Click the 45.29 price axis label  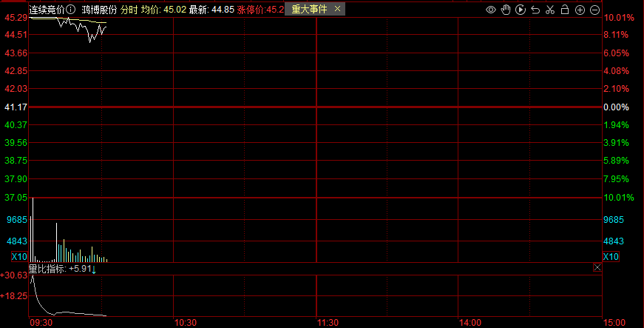[16, 18]
